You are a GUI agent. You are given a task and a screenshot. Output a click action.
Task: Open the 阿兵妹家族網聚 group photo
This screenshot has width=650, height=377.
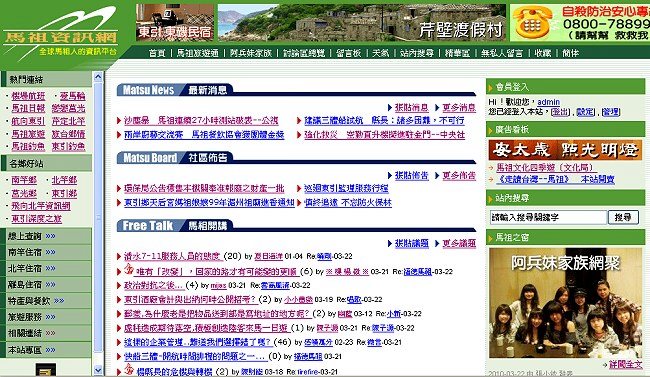click(565, 303)
